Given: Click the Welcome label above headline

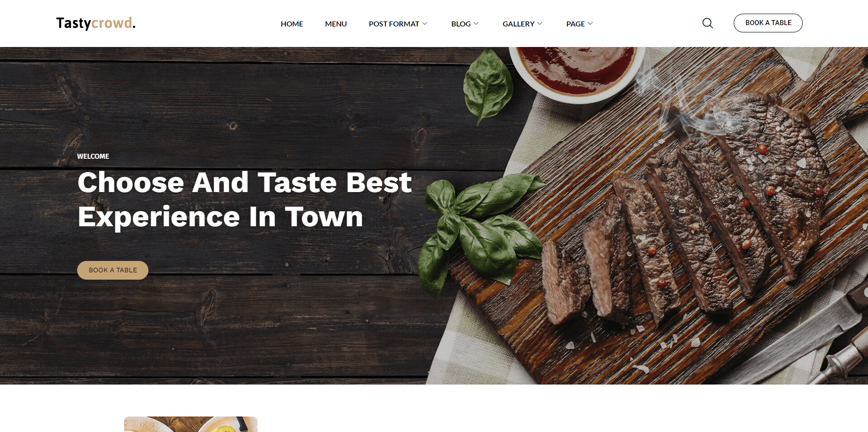Looking at the screenshot, I should (x=93, y=156).
